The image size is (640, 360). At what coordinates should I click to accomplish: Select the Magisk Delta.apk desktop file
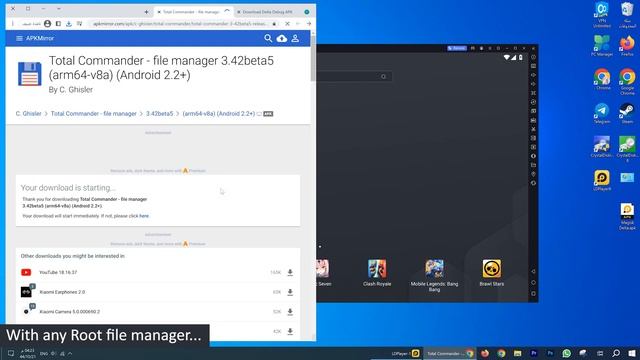point(627,217)
